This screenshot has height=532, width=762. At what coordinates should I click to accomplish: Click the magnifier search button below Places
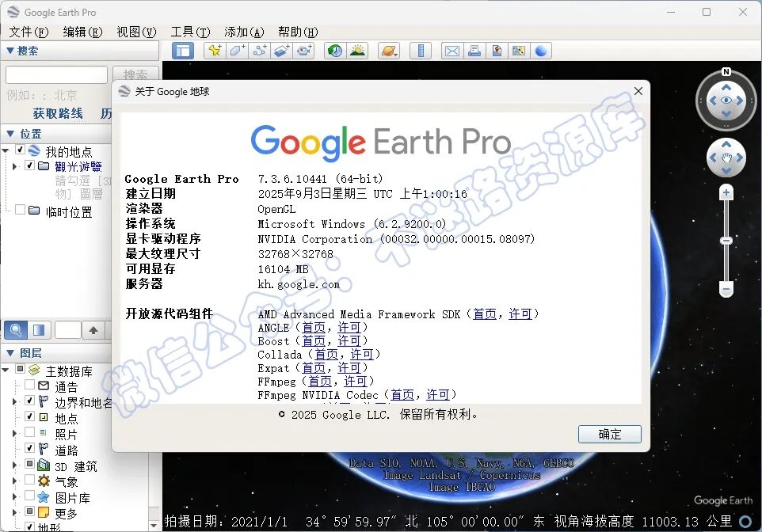(x=16, y=330)
